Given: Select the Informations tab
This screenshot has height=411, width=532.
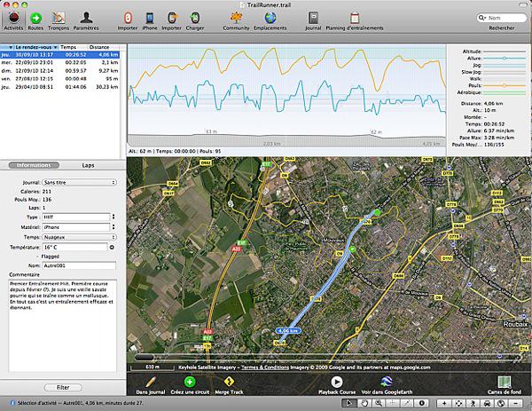Looking at the screenshot, I should click(33, 165).
